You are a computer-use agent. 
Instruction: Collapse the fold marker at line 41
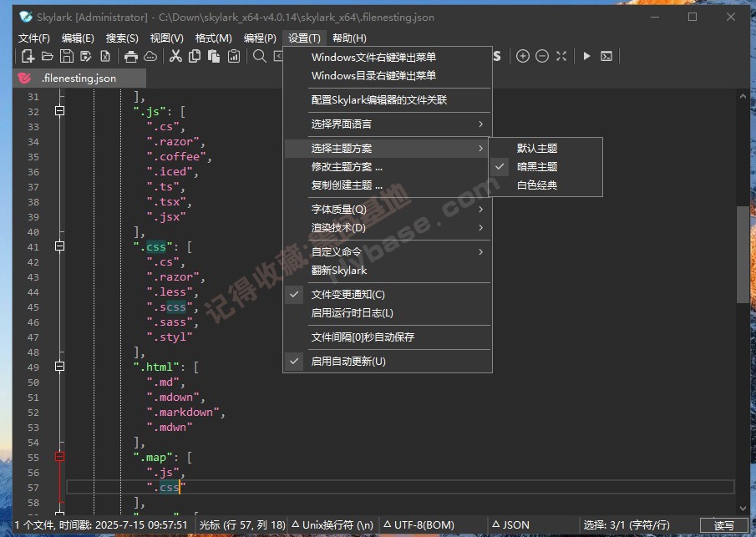[60, 246]
